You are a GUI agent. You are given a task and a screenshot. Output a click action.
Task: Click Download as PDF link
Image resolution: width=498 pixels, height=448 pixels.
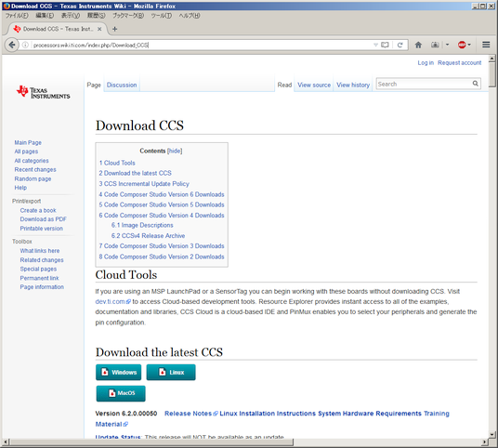[x=43, y=219]
